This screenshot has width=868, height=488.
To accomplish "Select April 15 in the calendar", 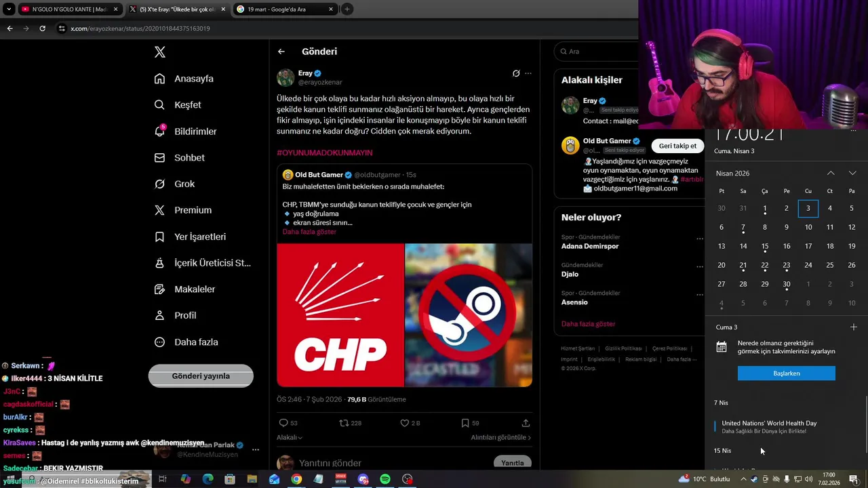I will click(x=765, y=246).
